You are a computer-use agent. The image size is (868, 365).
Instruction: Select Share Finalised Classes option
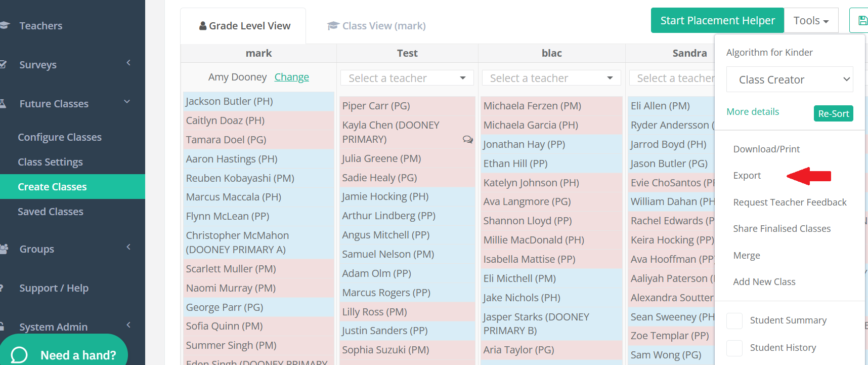pos(782,228)
